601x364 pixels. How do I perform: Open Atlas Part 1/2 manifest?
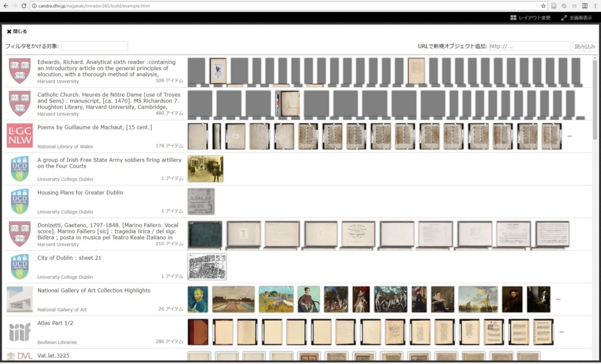tap(55, 323)
